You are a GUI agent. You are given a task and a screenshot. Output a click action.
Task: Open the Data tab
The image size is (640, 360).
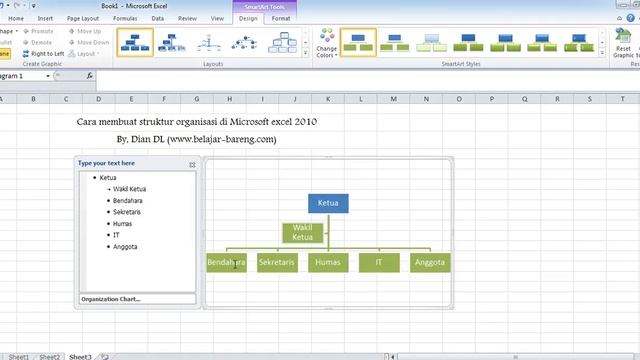coord(158,18)
